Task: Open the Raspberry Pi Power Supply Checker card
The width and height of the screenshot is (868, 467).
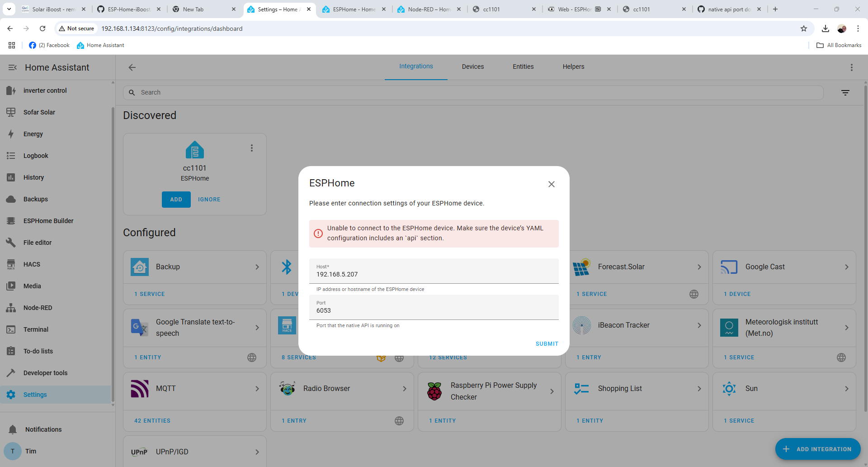Action: pos(489,391)
